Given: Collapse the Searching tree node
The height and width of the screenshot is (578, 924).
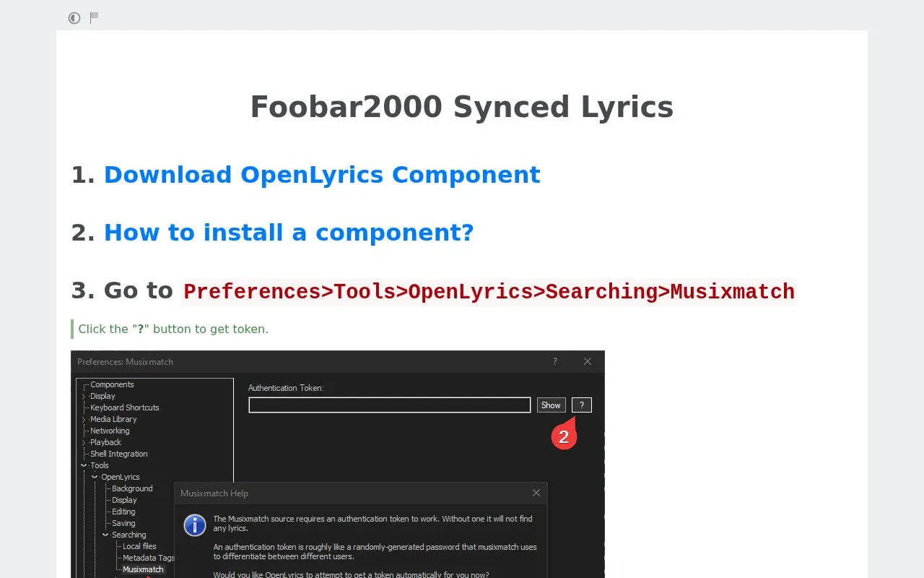Looking at the screenshot, I should (105, 535).
